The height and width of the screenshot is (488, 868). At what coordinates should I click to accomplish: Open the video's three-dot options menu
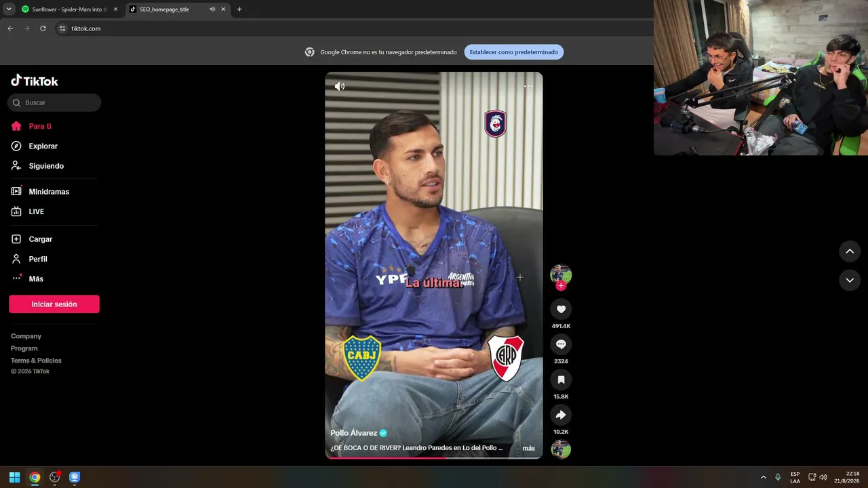coord(528,86)
